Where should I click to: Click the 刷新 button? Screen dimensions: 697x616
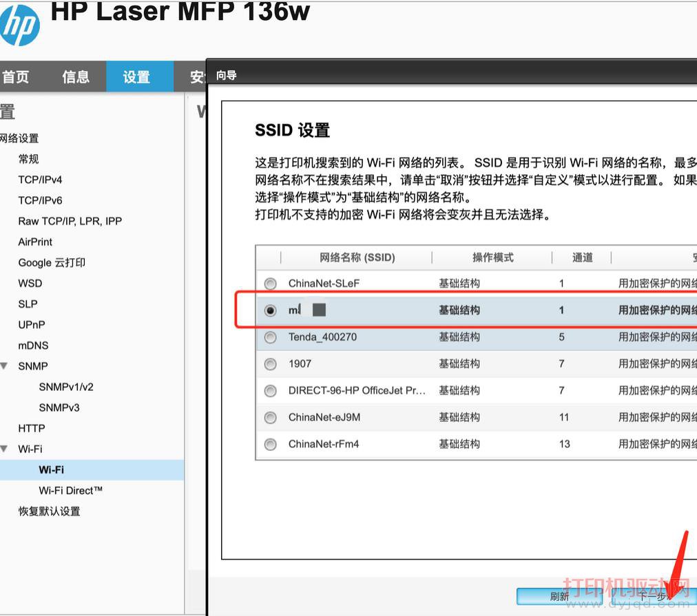pyautogui.click(x=559, y=597)
